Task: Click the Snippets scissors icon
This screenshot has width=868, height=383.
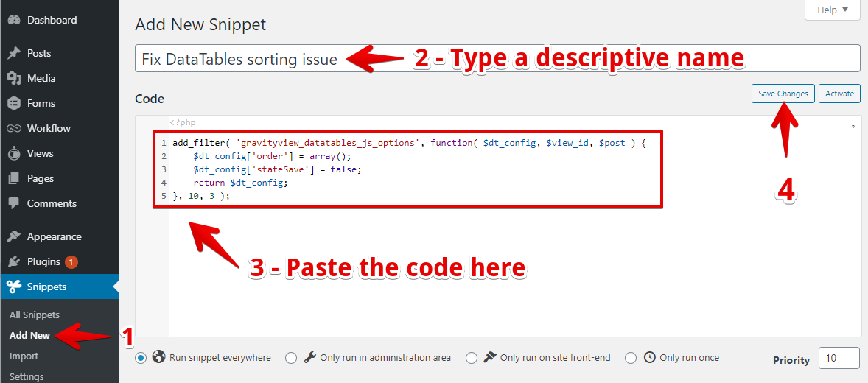Action: click(x=13, y=287)
